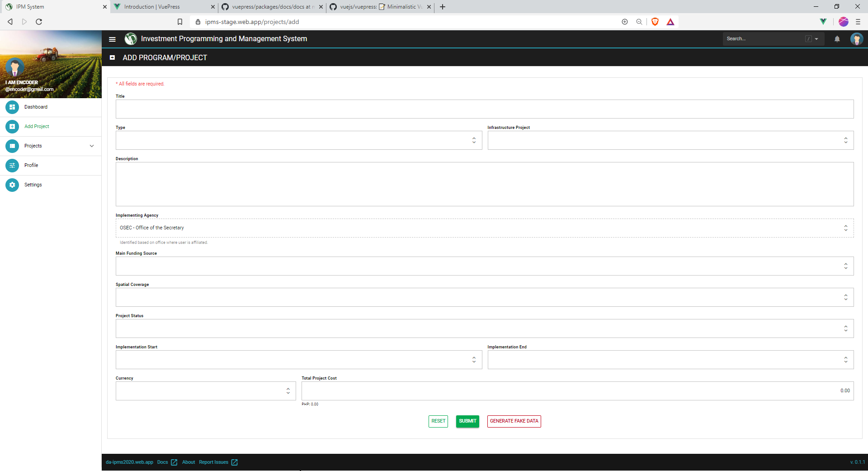
Task: Expand the Projects submenu chevron
Action: click(92, 146)
